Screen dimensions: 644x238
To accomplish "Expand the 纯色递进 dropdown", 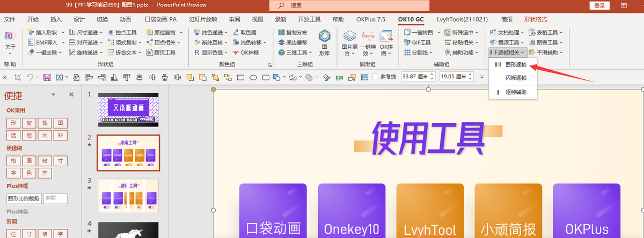I will click(x=226, y=32).
